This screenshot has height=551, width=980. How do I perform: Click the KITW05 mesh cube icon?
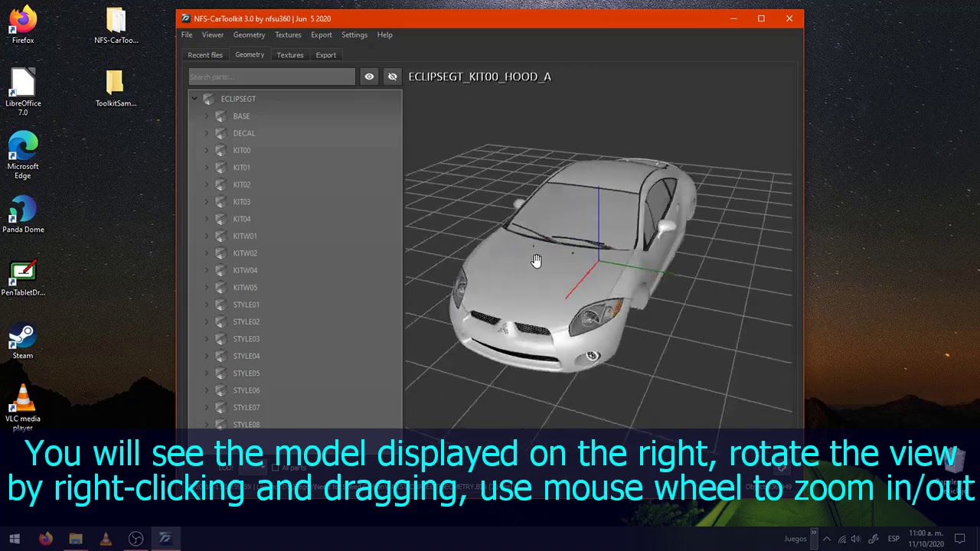tap(220, 288)
